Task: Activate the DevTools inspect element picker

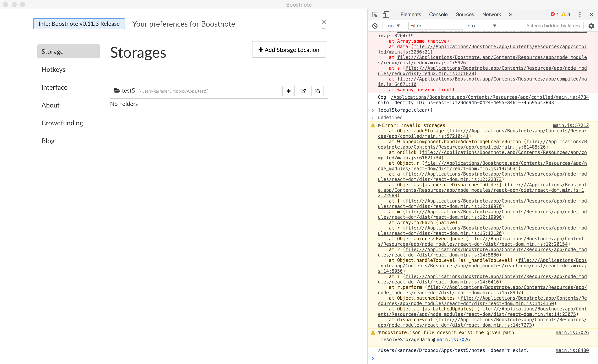Action: tap(375, 15)
